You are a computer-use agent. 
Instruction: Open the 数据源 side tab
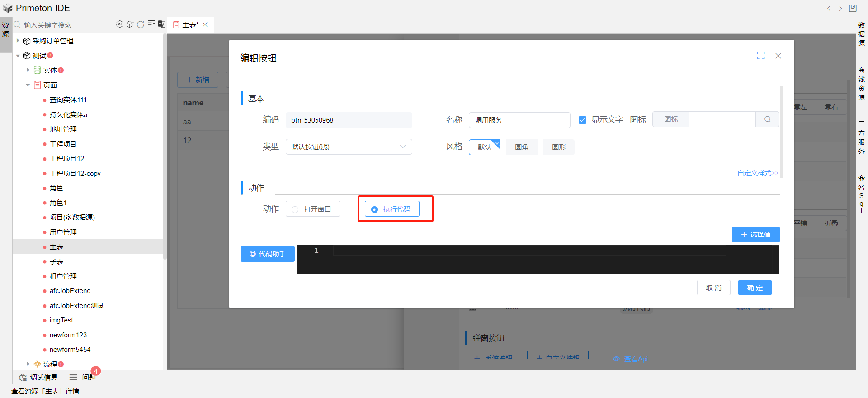(x=862, y=34)
